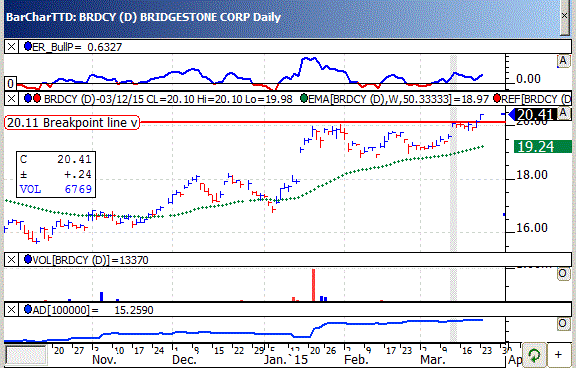Click the VOL[BRDCY (D)]=13370 label
This screenshot has height=368, width=576.
[x=90, y=260]
